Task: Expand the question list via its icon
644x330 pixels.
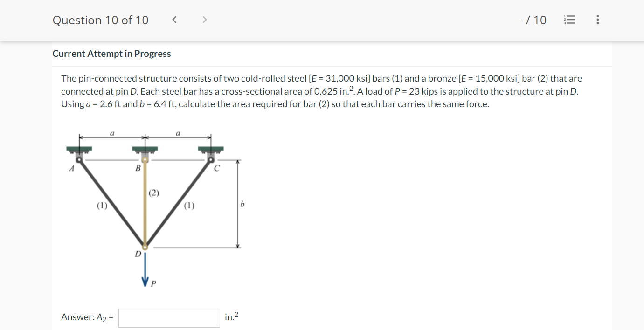Action: (x=569, y=20)
